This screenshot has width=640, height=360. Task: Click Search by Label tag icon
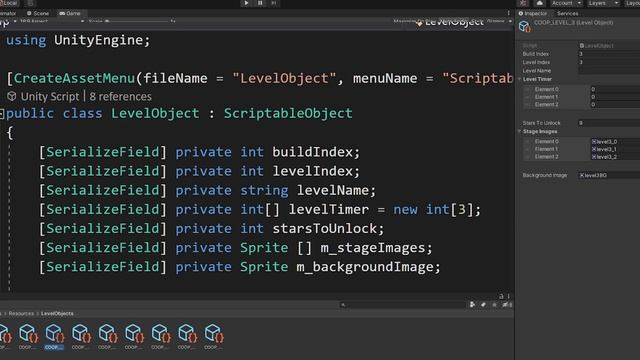[483, 304]
